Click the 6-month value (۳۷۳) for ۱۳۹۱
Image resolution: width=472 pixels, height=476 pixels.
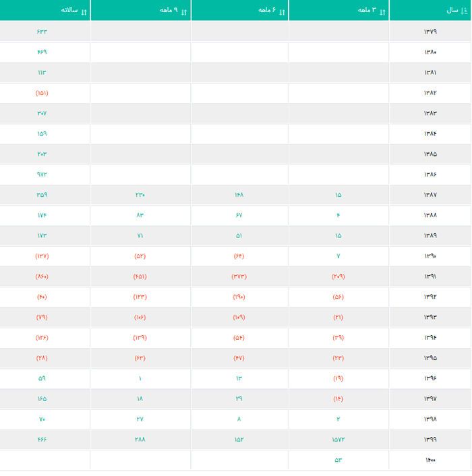(x=239, y=276)
